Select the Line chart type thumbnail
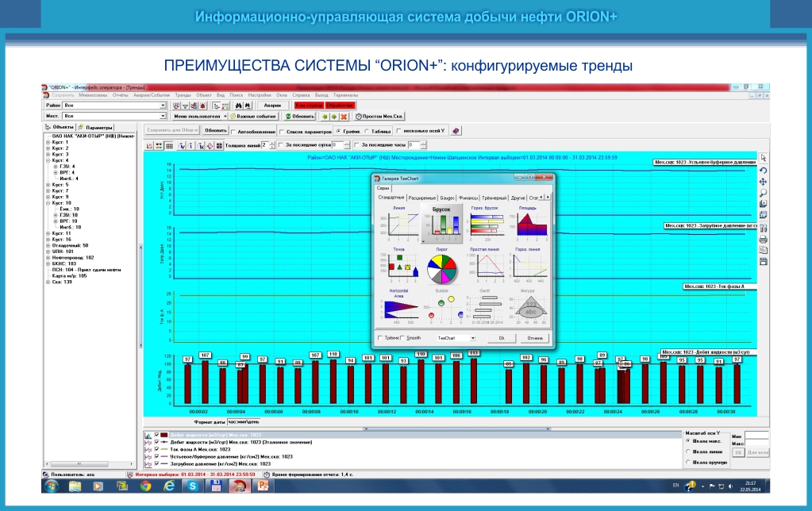 pyautogui.click(x=398, y=223)
